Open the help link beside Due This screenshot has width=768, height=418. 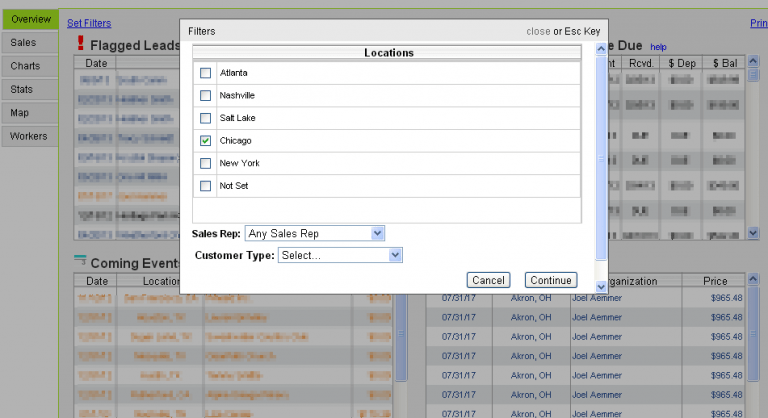point(657,47)
